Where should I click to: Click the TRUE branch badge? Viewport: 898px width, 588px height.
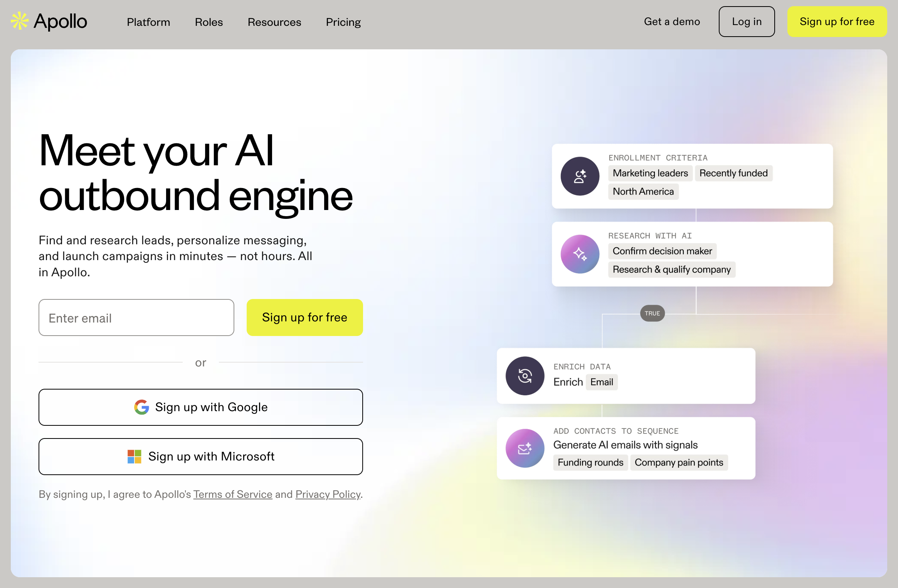point(652,313)
